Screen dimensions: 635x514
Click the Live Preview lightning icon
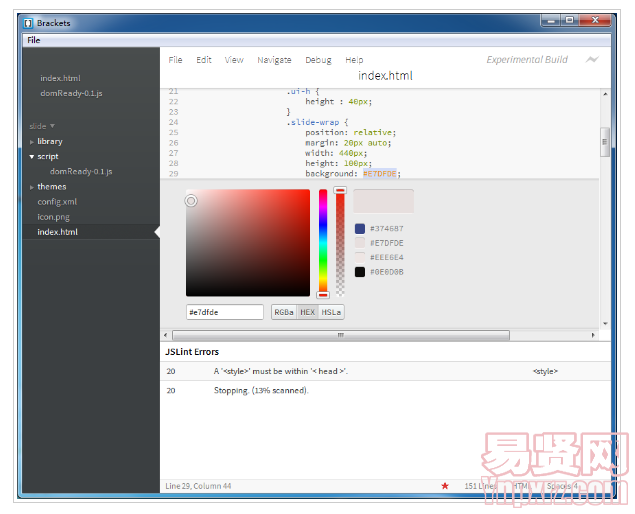[x=592, y=60]
